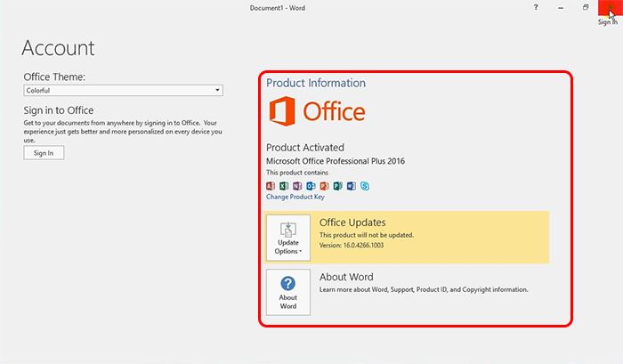Image resolution: width=623 pixels, height=364 pixels.
Task: Click the Sign in link at top right
Action: point(608,22)
